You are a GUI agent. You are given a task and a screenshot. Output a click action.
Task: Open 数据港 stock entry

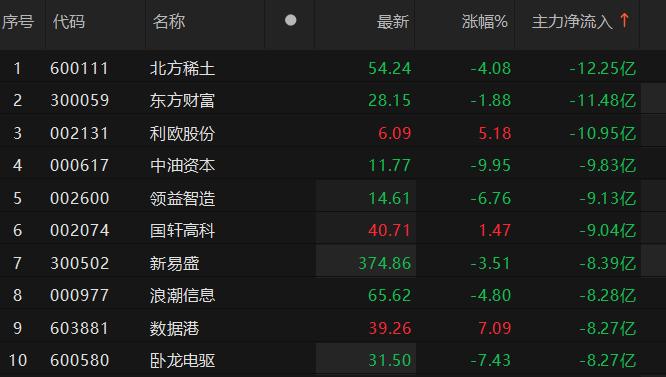click(x=174, y=328)
